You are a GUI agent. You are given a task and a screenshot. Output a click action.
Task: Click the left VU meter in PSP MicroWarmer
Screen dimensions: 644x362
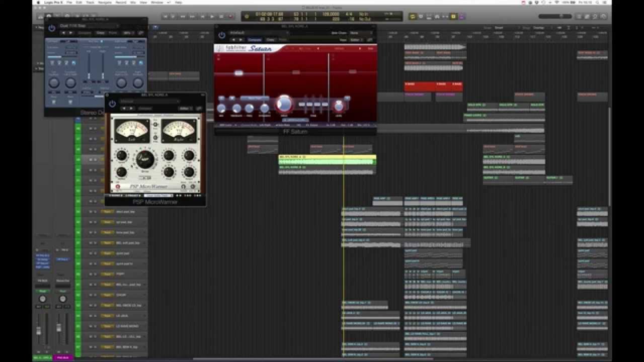pyautogui.click(x=131, y=131)
